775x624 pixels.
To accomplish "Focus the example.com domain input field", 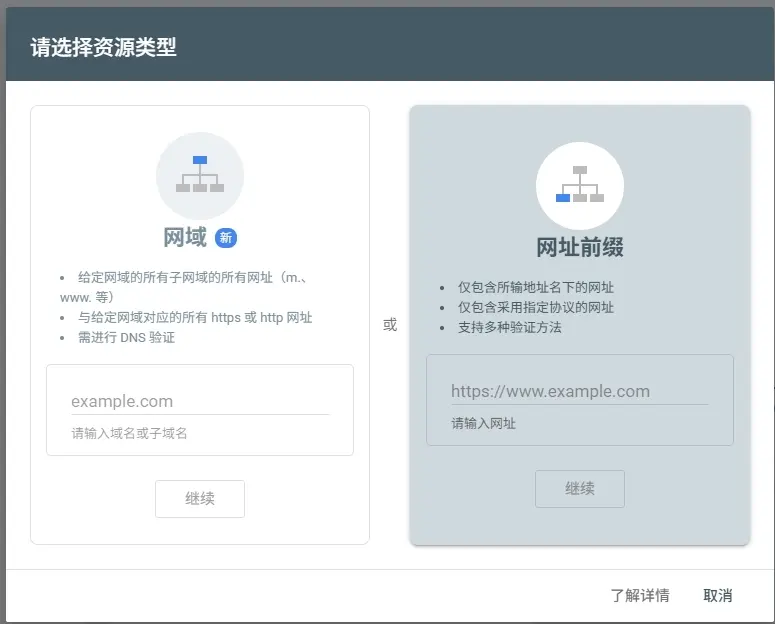I will coord(200,401).
